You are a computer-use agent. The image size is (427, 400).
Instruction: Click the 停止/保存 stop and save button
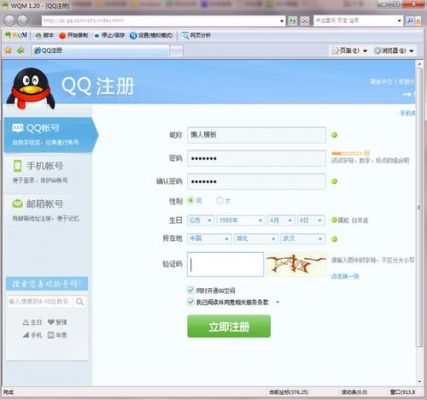click(x=109, y=35)
